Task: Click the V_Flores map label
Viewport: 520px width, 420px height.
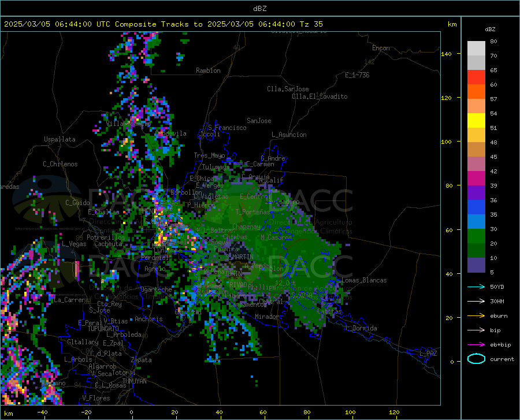Action: tap(96, 398)
